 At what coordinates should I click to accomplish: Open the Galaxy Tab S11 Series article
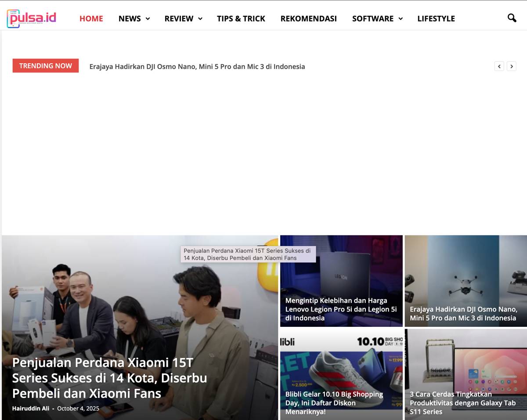(x=462, y=403)
